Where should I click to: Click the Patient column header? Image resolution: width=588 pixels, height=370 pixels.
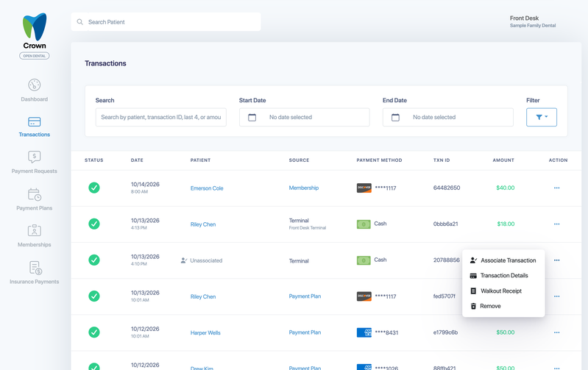click(x=200, y=160)
